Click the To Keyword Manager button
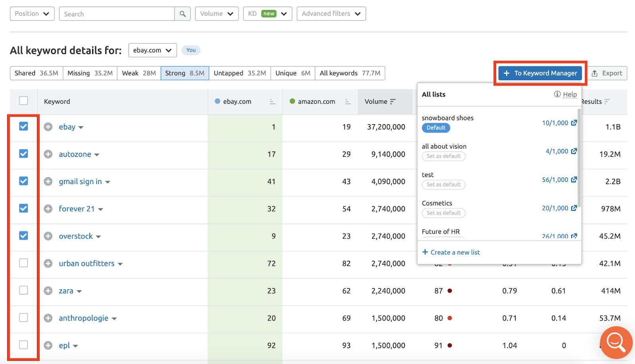Viewport: 635px width, 364px height. point(540,73)
